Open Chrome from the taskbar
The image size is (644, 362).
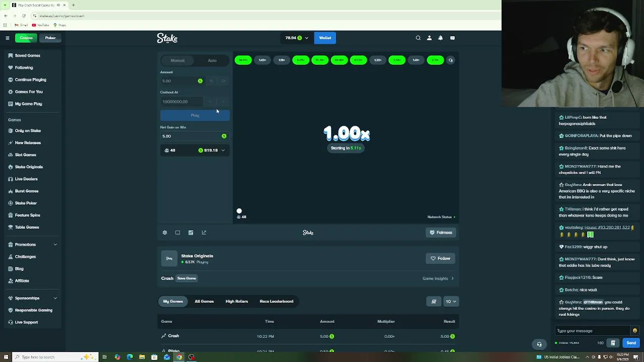pos(179,357)
